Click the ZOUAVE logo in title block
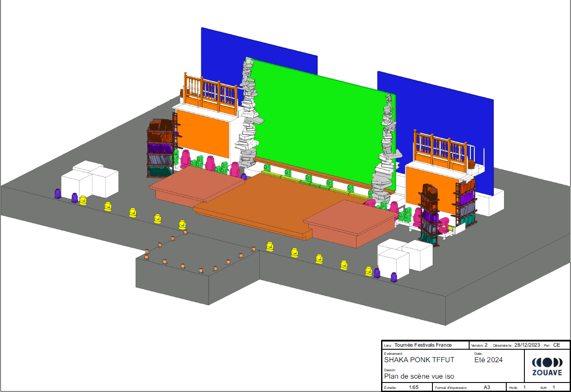The width and height of the screenshot is (571, 392). 547,366
